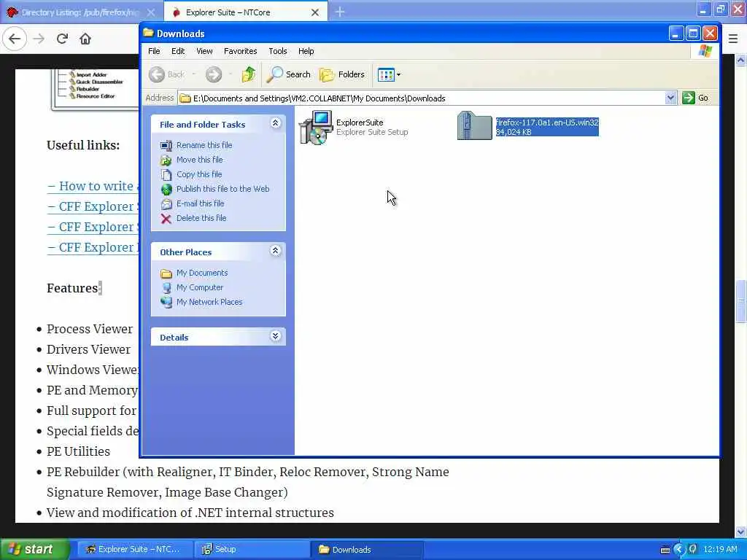Open My Computer from Other Places
This screenshot has height=560, width=747.
click(200, 287)
